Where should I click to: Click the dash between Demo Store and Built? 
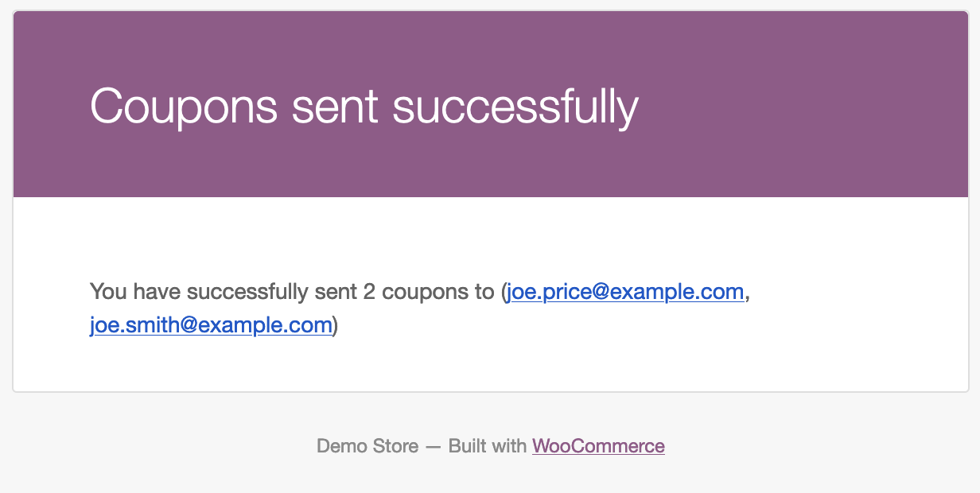(434, 446)
